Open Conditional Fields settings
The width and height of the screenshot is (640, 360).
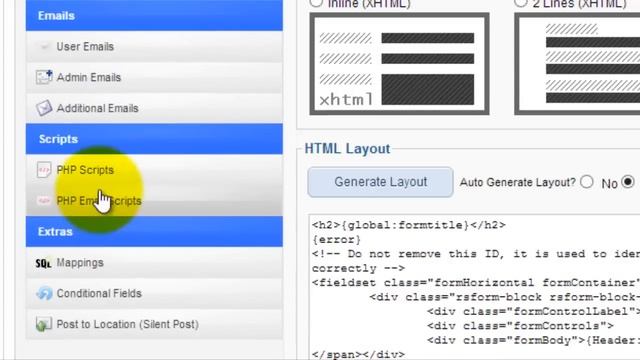154,293
